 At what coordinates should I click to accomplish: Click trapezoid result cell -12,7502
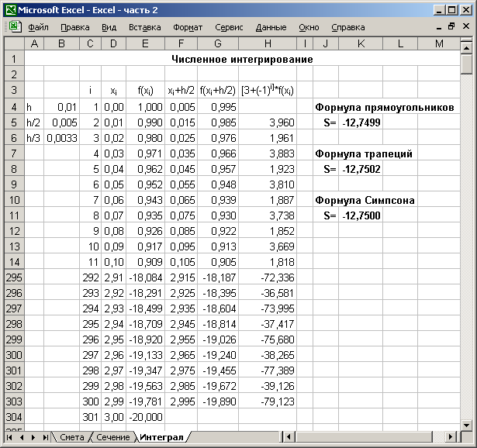click(x=361, y=169)
